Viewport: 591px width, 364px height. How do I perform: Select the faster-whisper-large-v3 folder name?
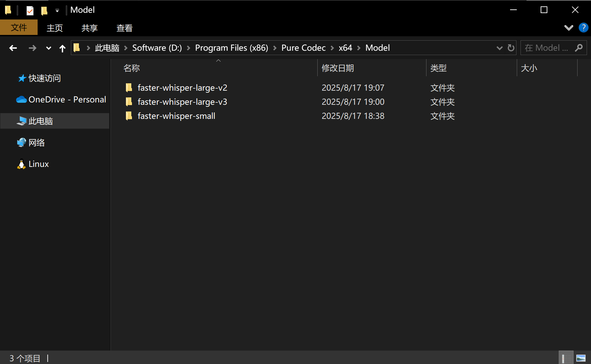click(x=182, y=102)
